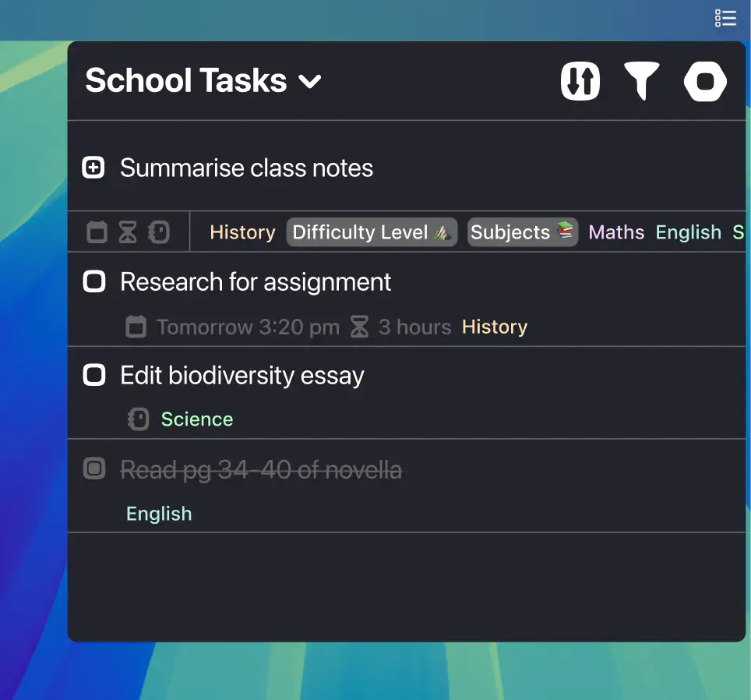Expand the Difficulty Level tag group

(x=372, y=232)
